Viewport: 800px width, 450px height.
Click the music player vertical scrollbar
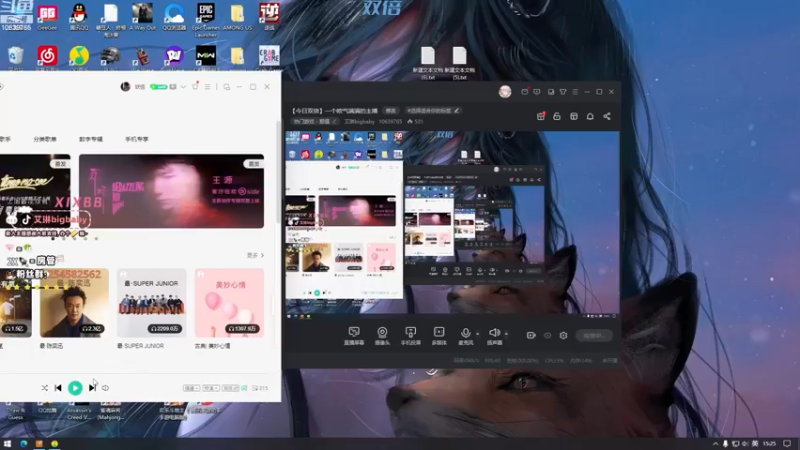[x=278, y=171]
